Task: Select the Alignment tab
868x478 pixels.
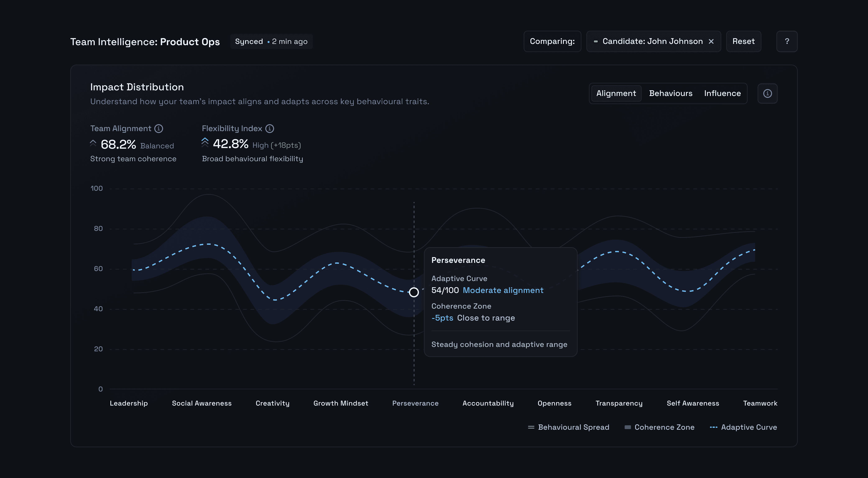Action: [x=616, y=93]
